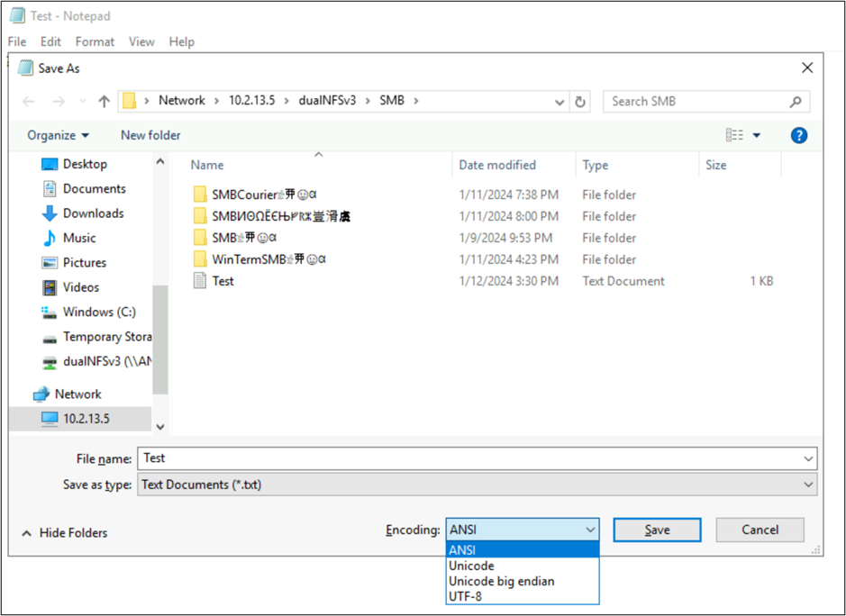Image resolution: width=846 pixels, height=616 pixels.
Task: Click the Desktop icon in sidebar
Action: pos(50,164)
